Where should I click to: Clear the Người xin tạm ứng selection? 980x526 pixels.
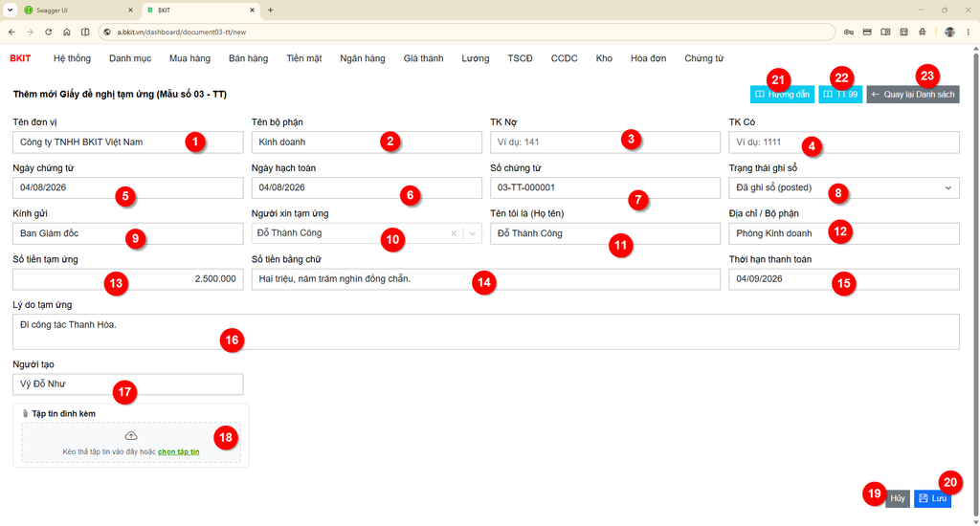[454, 233]
